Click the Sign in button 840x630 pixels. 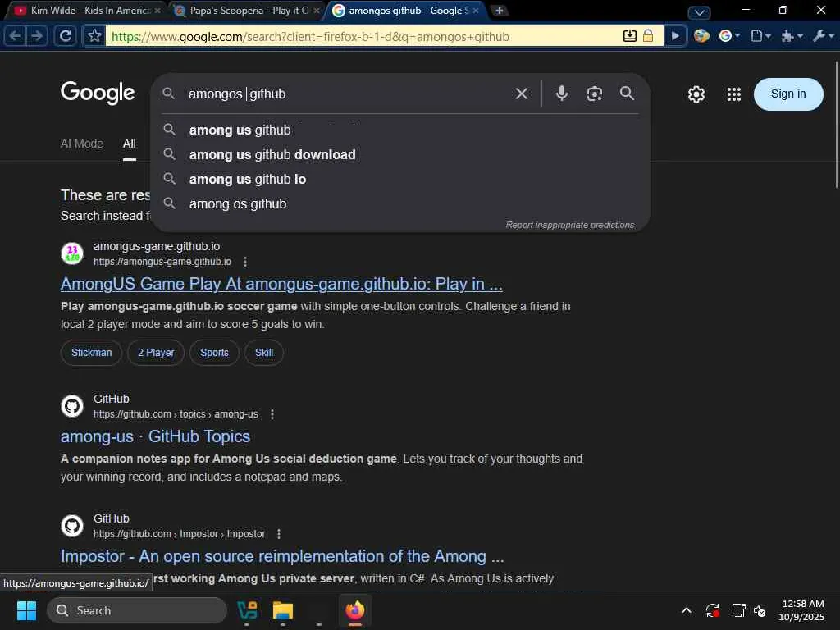788,94
